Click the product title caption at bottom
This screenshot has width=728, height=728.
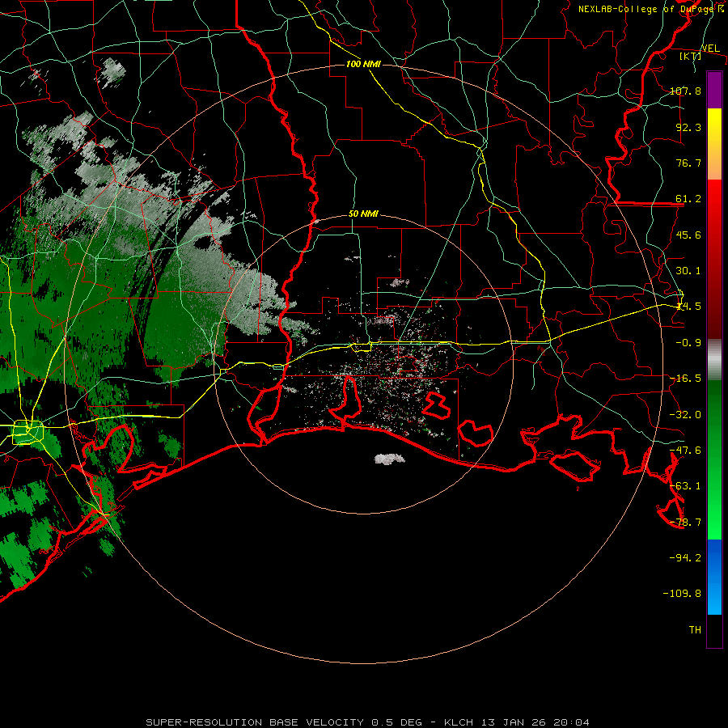pos(368,722)
